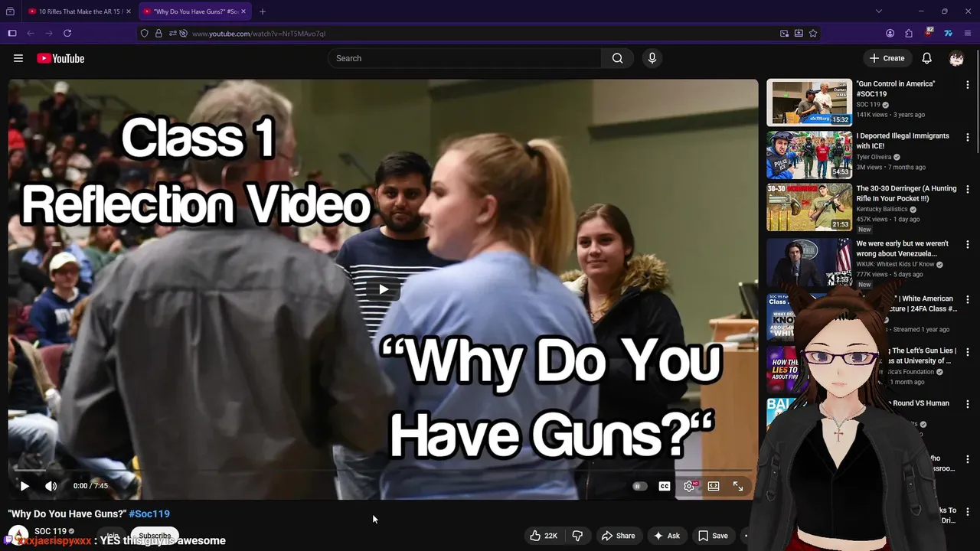
Task: Open the tab overview icon at the far left of the tab strip
Action: [x=9, y=11]
